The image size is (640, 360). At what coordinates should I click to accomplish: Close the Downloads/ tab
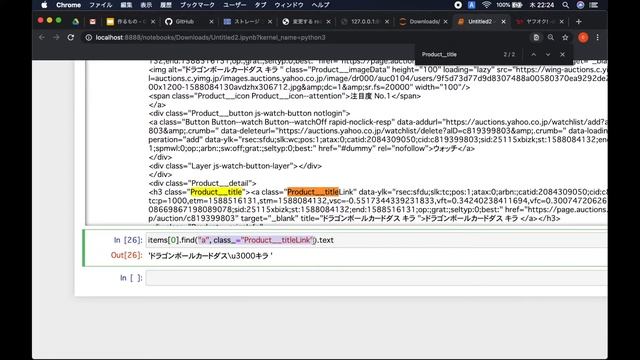[x=445, y=22]
